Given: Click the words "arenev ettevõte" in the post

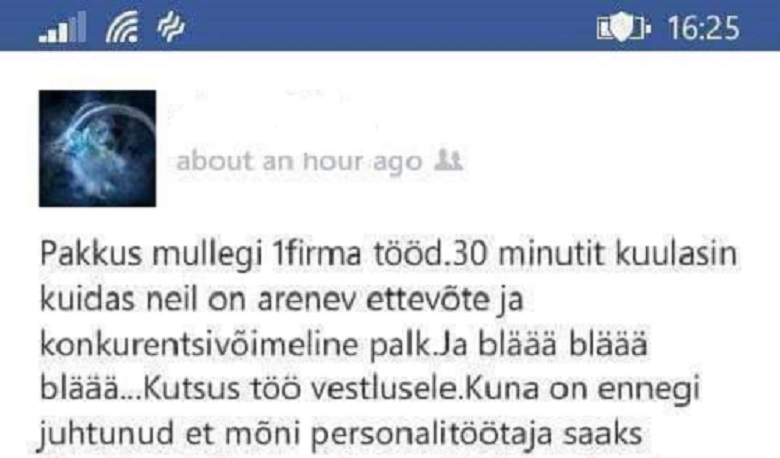Looking at the screenshot, I should point(374,299).
